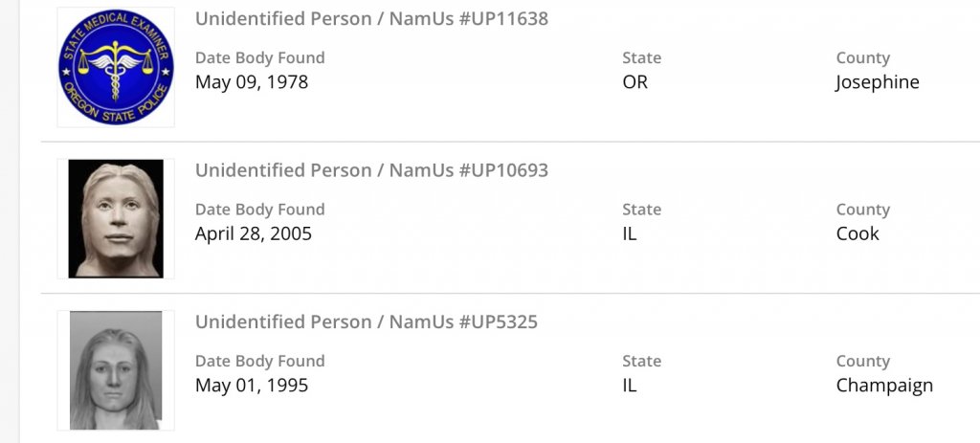Click Date Body Found label in first record
980x443 pixels.
tap(260, 58)
